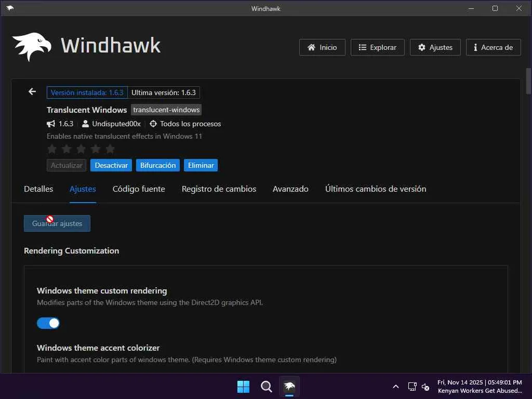The image size is (532, 399).
Task: Click the translucent-windows mod ID tag
Action: click(166, 110)
